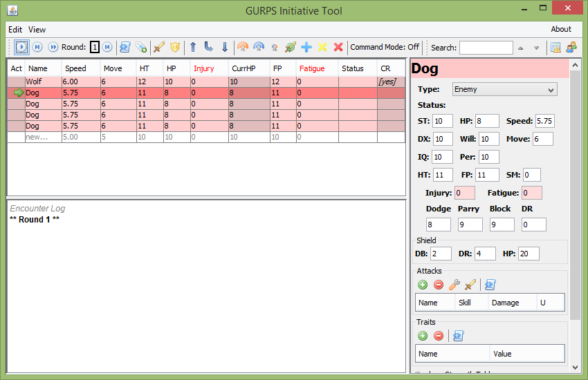
Task: Fast-forward to the next round
Action: (53, 47)
